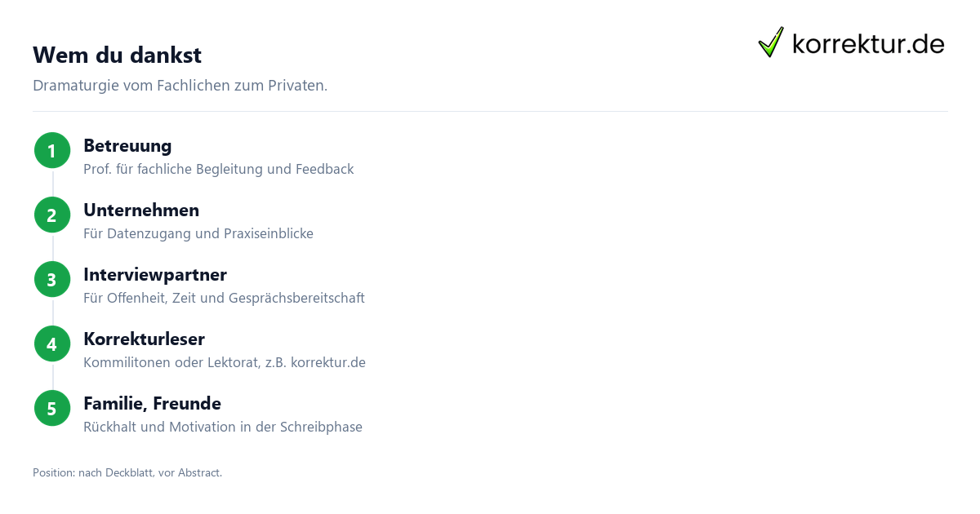Select the Betreuung heading
Viewport: 980px width, 514px height.
coord(127,146)
